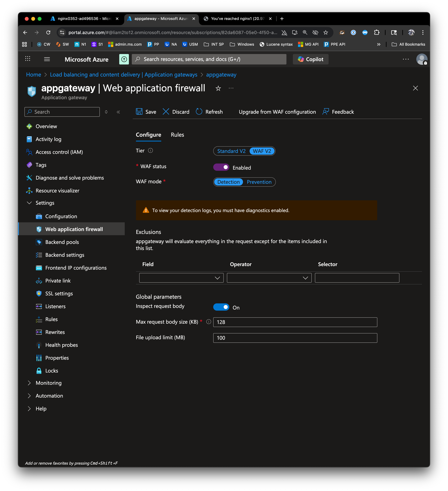Viewport: 448px width, 491px height.
Task: Collapse sidebar with double-chevron icon
Action: click(118, 112)
